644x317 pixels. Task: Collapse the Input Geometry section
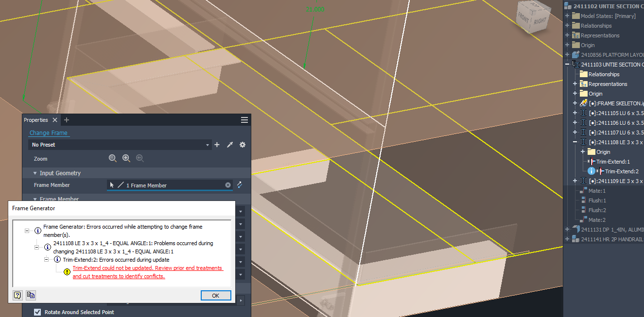[35, 173]
